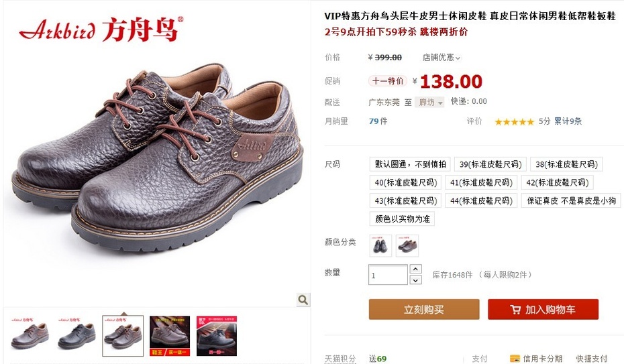Image resolution: width=624 pixels, height=364 pixels.
Task: Click the 立刻购买 buy now button
Action: 424,309
